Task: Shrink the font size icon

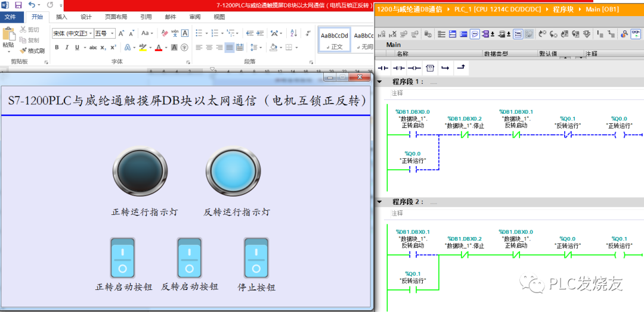Action: pos(131,33)
